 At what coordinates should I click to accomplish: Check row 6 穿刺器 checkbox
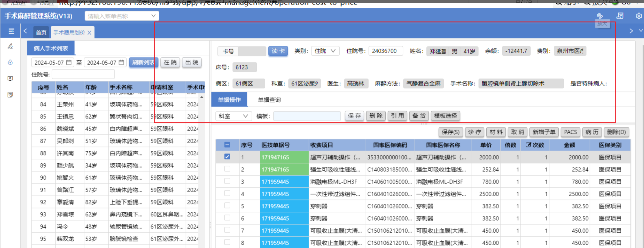pyautogui.click(x=227, y=218)
